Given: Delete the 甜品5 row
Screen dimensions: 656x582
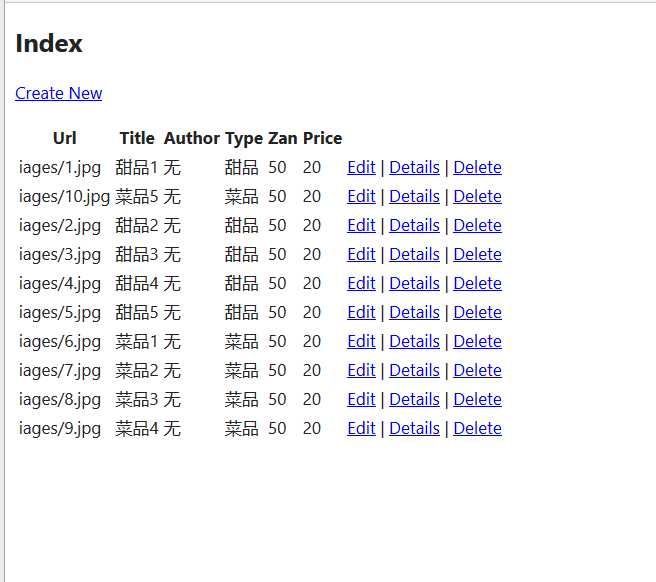Looking at the screenshot, I should click(x=477, y=312).
